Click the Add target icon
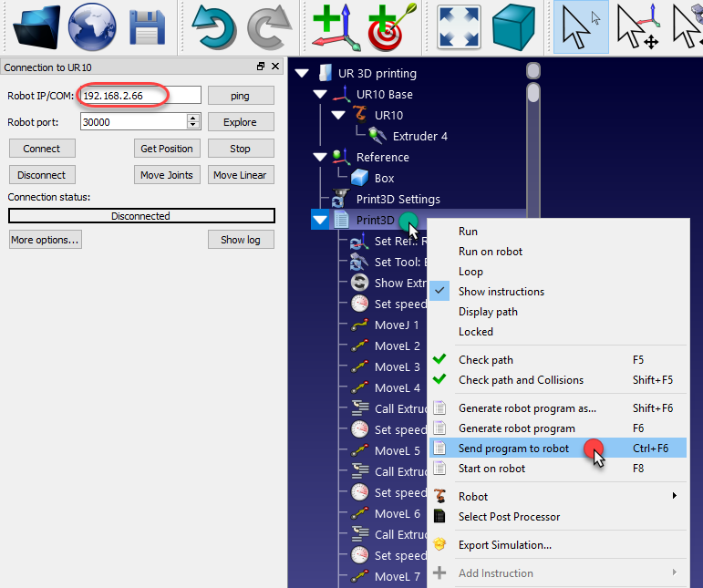Viewport: 703px width, 588px height. point(392,26)
